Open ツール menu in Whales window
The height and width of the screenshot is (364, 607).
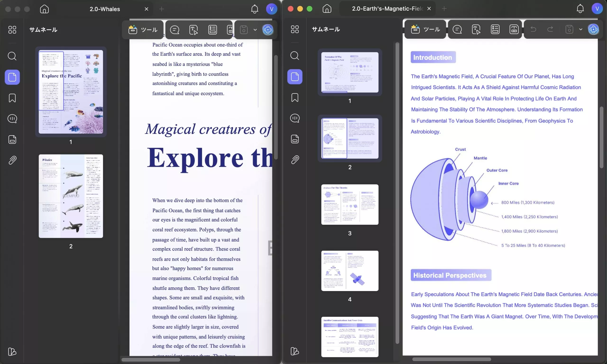(x=143, y=30)
